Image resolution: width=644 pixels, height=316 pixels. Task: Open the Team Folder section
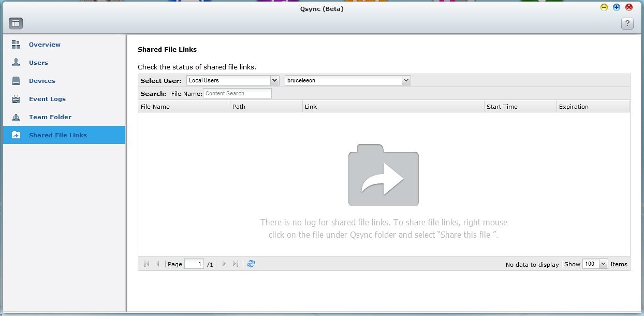coord(64,117)
